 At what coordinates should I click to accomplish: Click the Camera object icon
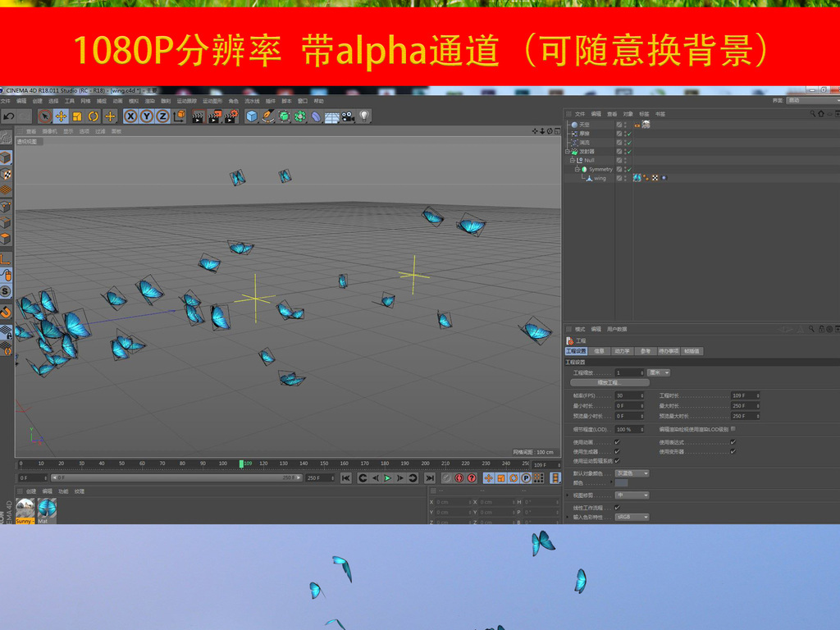pyautogui.click(x=348, y=116)
